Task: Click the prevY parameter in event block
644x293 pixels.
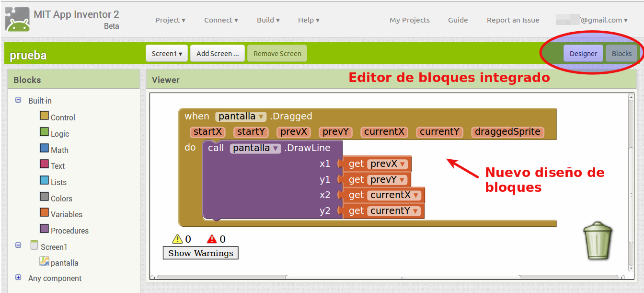Action: (335, 132)
